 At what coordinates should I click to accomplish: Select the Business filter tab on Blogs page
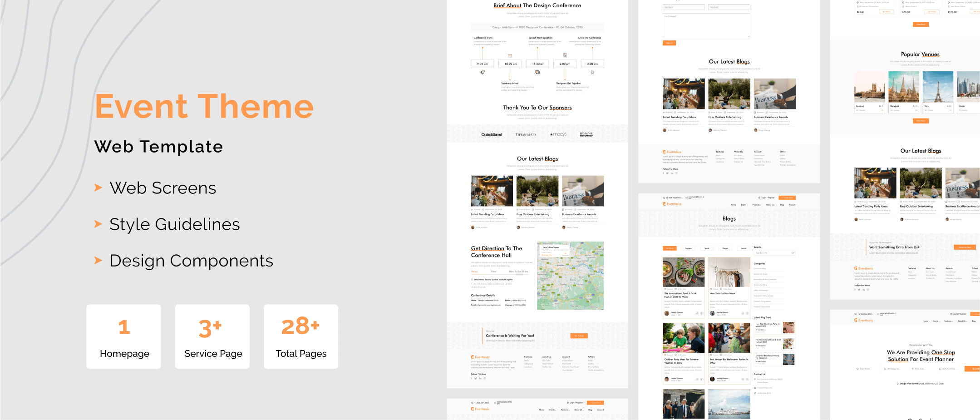[x=688, y=248]
